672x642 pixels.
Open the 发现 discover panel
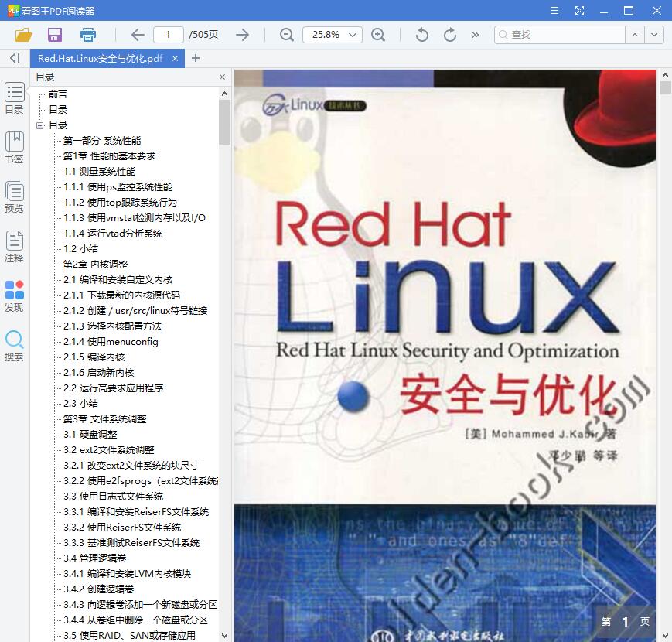[x=14, y=296]
